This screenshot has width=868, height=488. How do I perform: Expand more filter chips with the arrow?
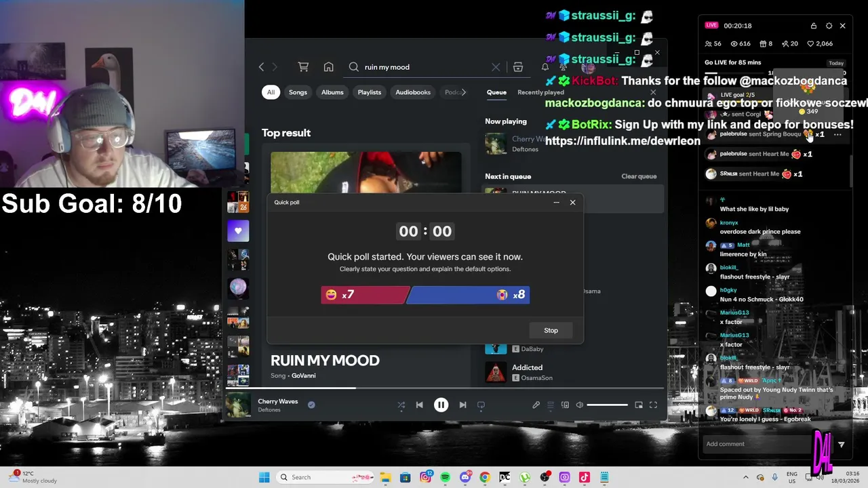coord(463,92)
